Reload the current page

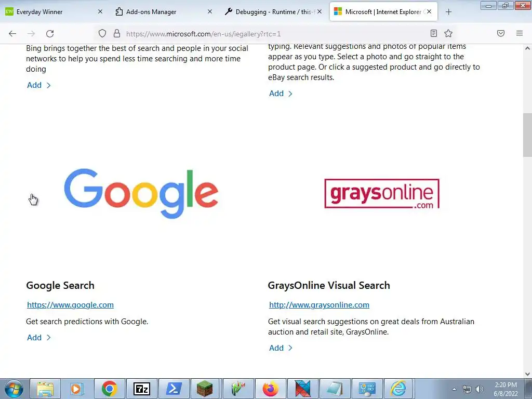[x=50, y=34]
